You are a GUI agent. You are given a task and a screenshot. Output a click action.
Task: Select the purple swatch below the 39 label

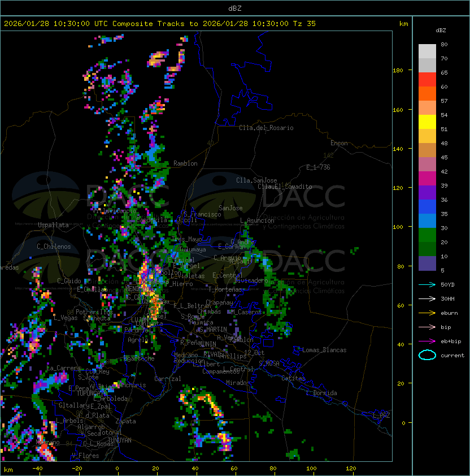point(427,192)
